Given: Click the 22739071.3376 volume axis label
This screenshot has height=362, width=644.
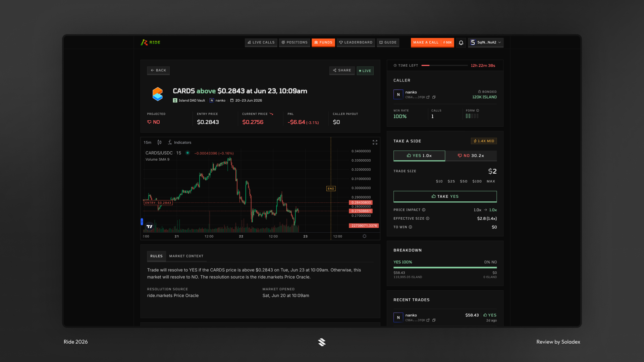Looking at the screenshot, I should (364, 226).
